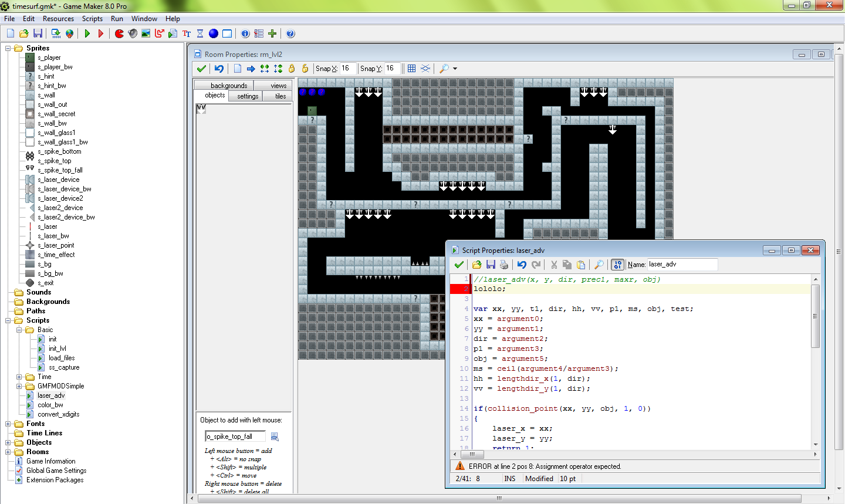Expand the Time scripts group
This screenshot has width=845, height=504.
19,377
